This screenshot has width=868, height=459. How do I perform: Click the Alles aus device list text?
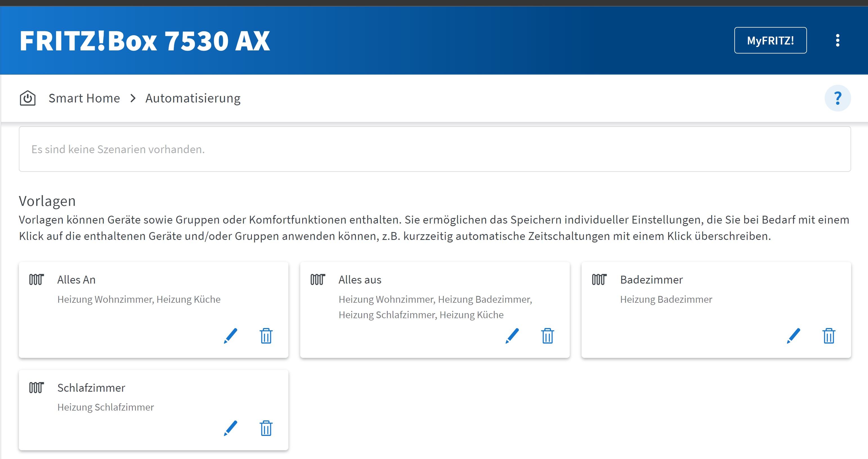(435, 307)
